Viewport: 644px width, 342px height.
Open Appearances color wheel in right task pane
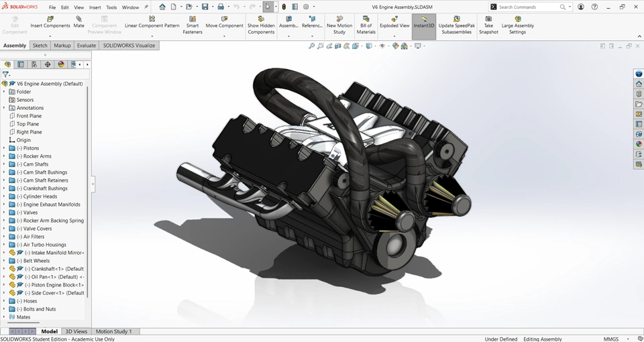[x=639, y=144]
